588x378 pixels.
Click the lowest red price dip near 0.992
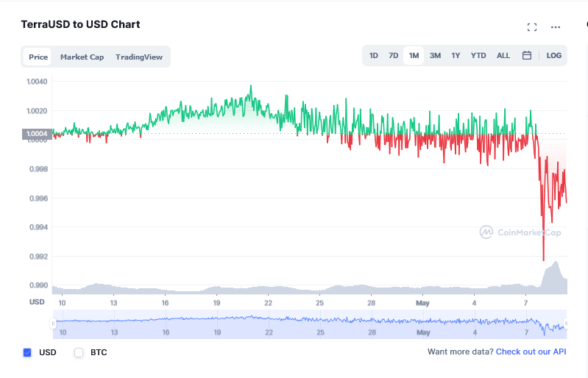click(543, 260)
